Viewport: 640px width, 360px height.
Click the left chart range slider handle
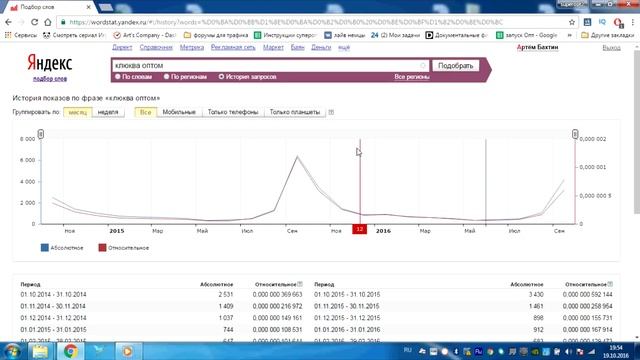point(41,134)
